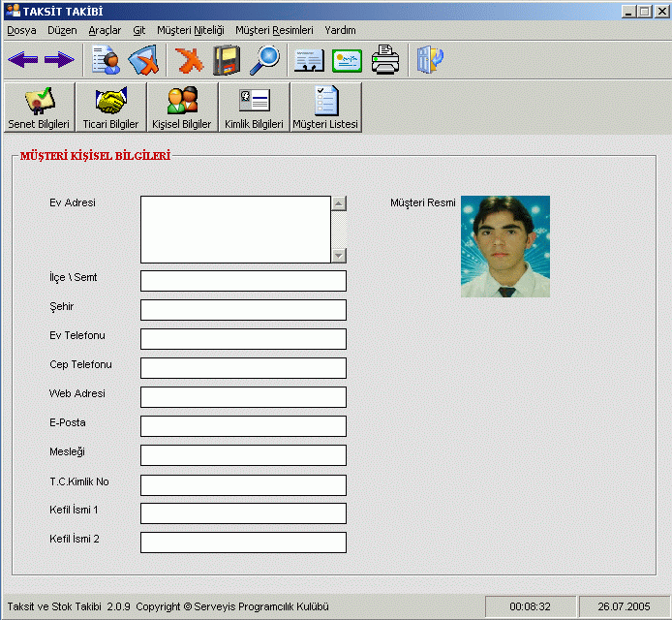This screenshot has width=672, height=620.
Task: Open the Müşteri Niteliği menu
Action: pos(190,30)
